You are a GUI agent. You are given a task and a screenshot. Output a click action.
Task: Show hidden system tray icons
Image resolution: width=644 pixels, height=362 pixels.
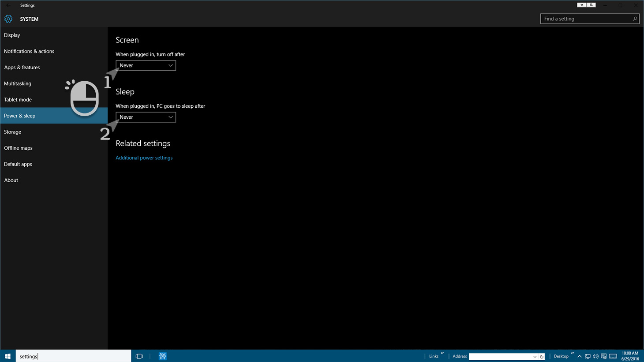pos(580,356)
